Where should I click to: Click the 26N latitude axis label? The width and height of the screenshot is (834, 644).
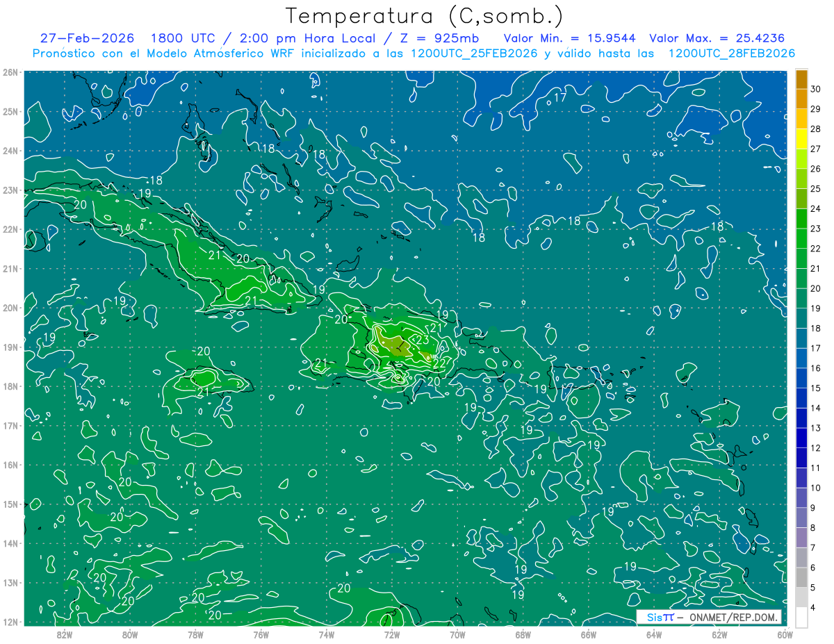coord(10,72)
